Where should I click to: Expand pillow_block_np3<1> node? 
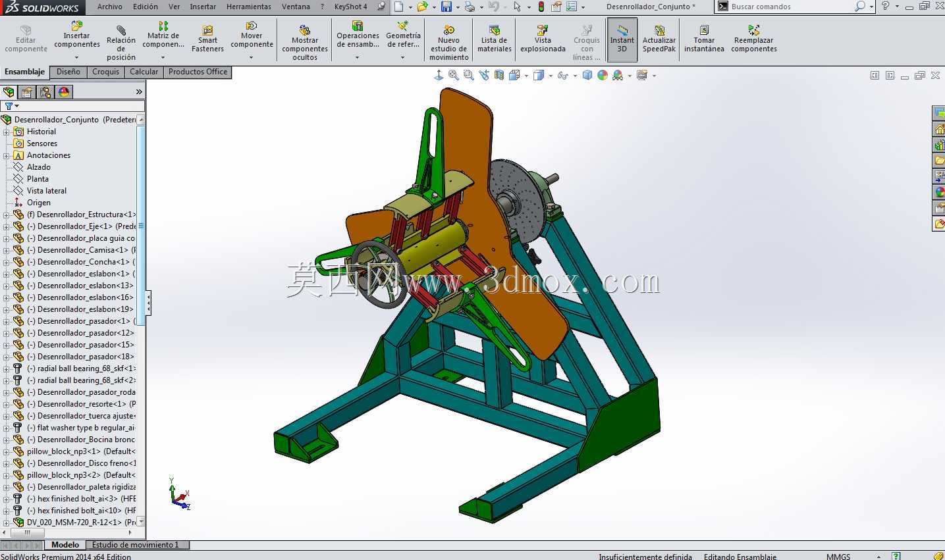(7, 451)
